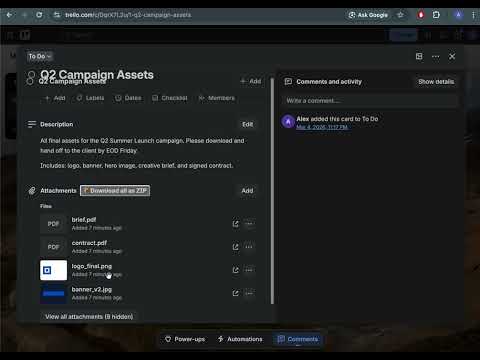Click the contract.pdf file name

point(89,243)
